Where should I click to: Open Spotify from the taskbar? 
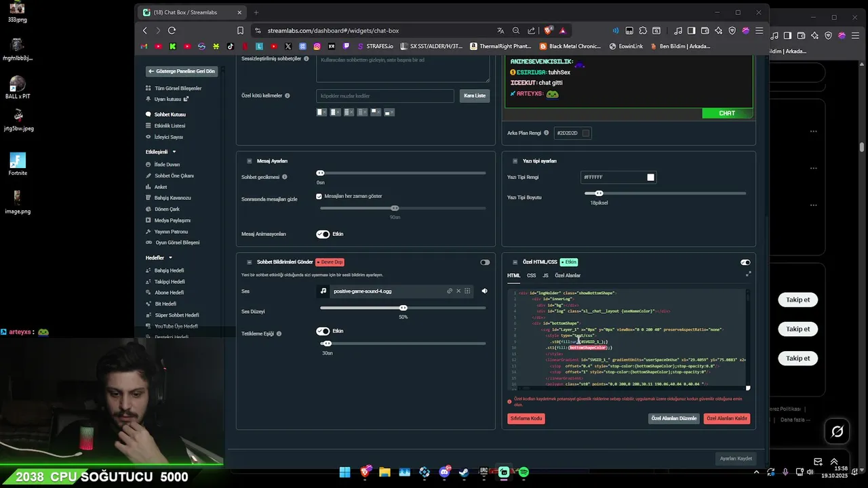coord(524,472)
